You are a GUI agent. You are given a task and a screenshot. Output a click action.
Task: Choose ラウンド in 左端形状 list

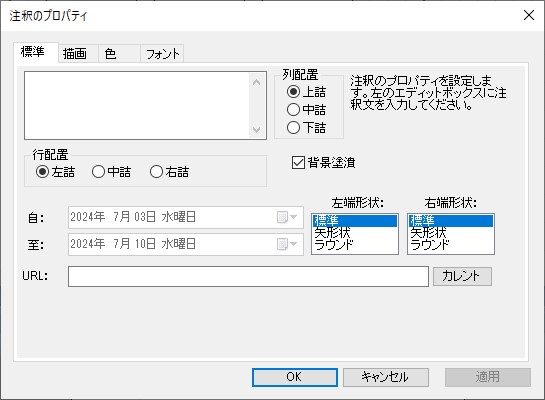355,244
